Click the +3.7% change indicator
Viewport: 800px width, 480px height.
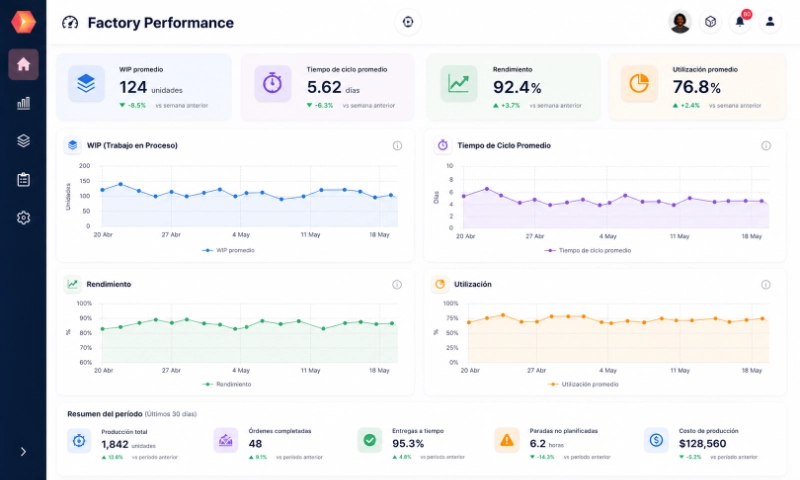click(x=507, y=106)
